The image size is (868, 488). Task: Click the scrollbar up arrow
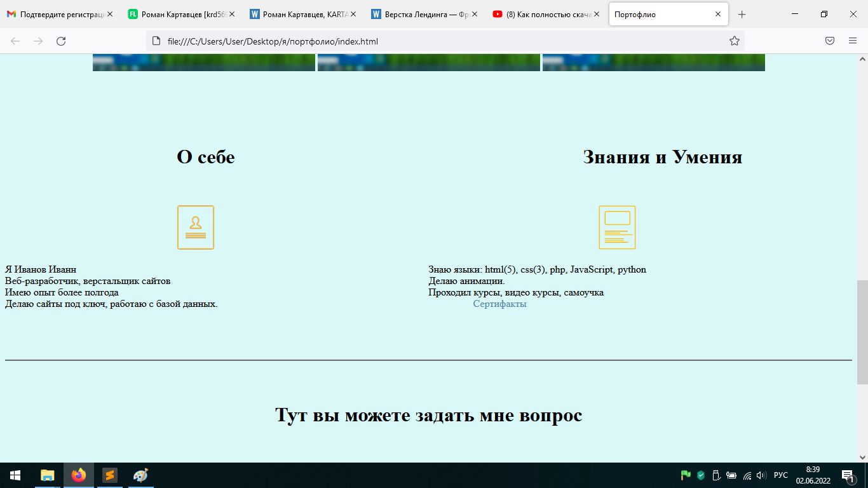[862, 59]
